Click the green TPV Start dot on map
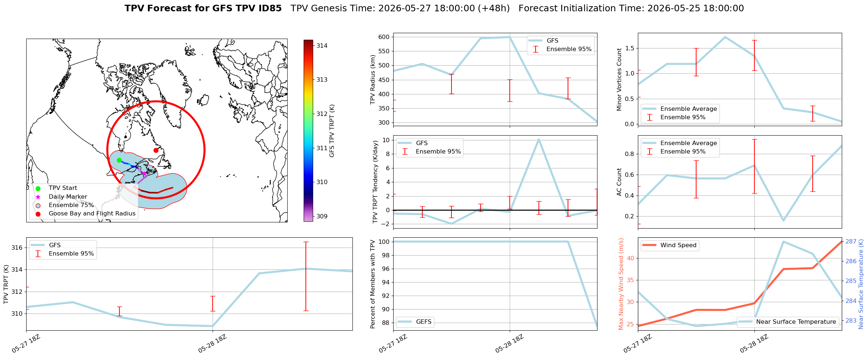 pyautogui.click(x=119, y=160)
